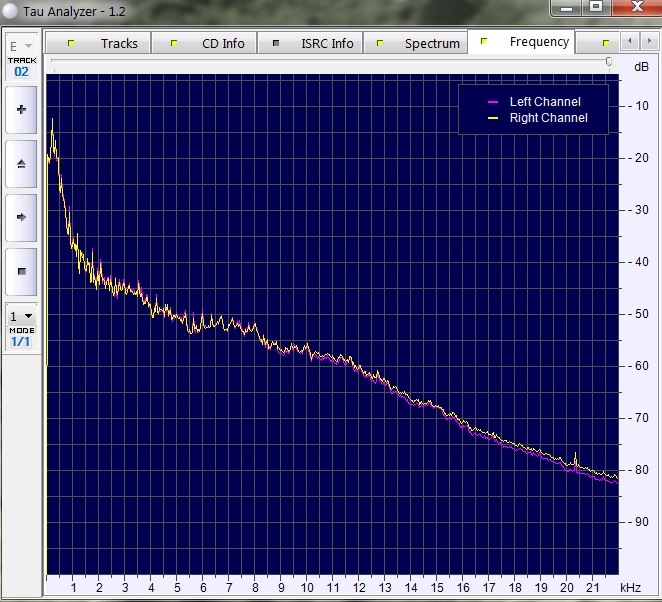Expand the mode 1 dropdown
Screen dimensions: 662x602
pyautogui.click(x=21, y=316)
